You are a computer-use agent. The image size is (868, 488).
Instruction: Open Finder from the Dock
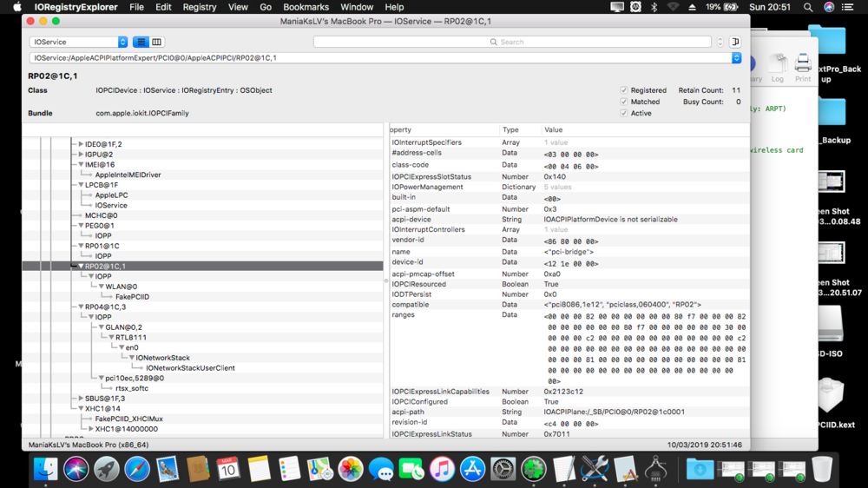coord(45,469)
